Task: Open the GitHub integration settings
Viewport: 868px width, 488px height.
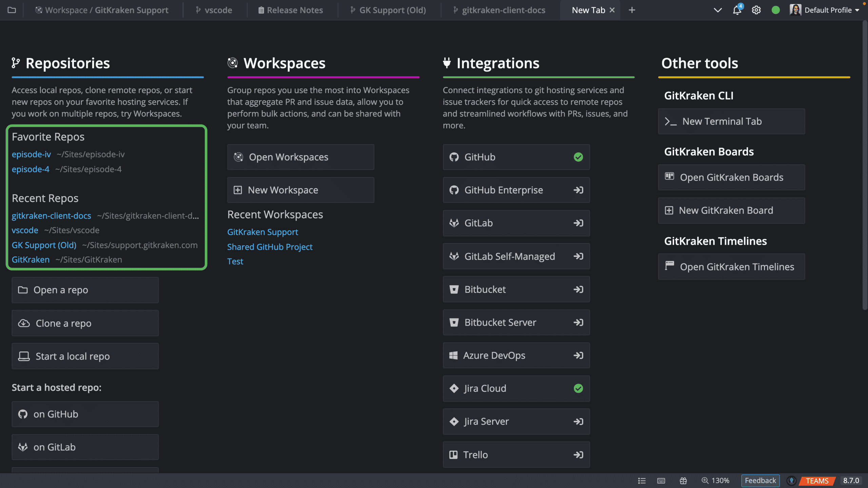Action: pos(516,157)
